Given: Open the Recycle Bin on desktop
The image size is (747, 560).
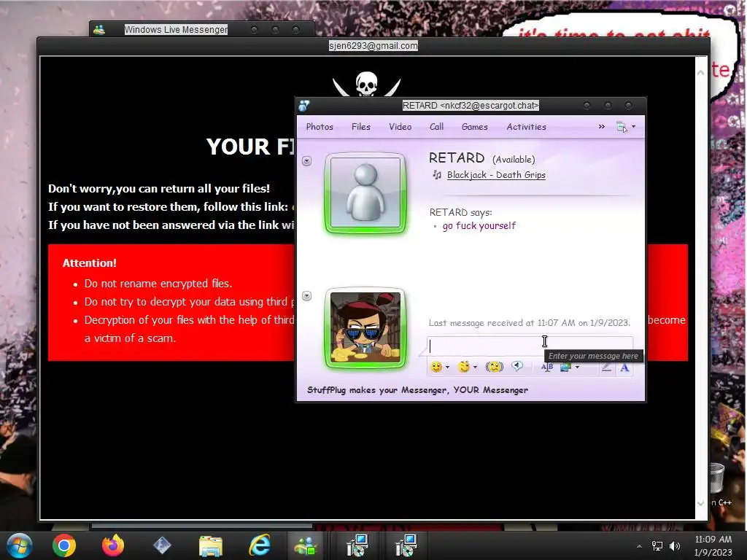Looking at the screenshot, I should 716,478.
